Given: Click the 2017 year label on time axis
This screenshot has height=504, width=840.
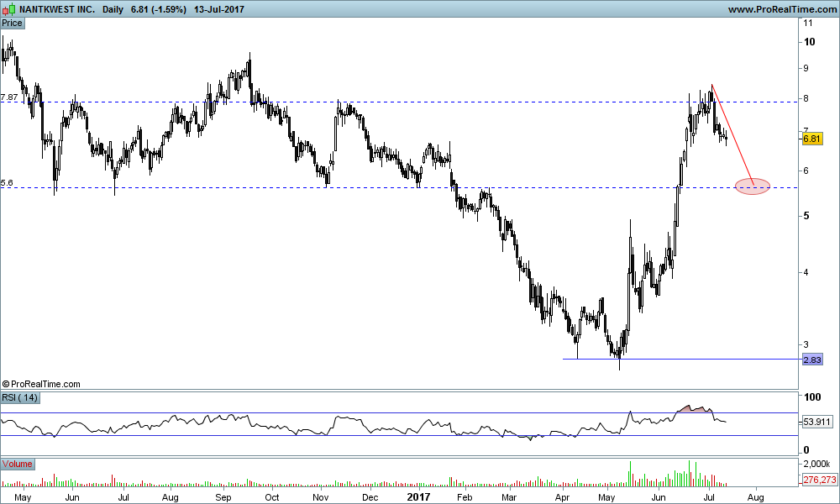Looking at the screenshot, I should (x=418, y=497).
